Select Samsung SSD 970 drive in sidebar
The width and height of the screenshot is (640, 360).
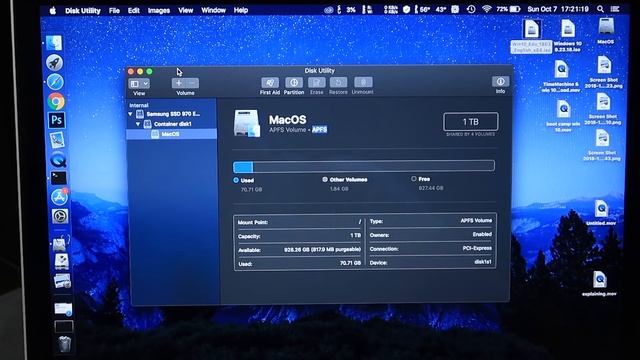(173, 114)
